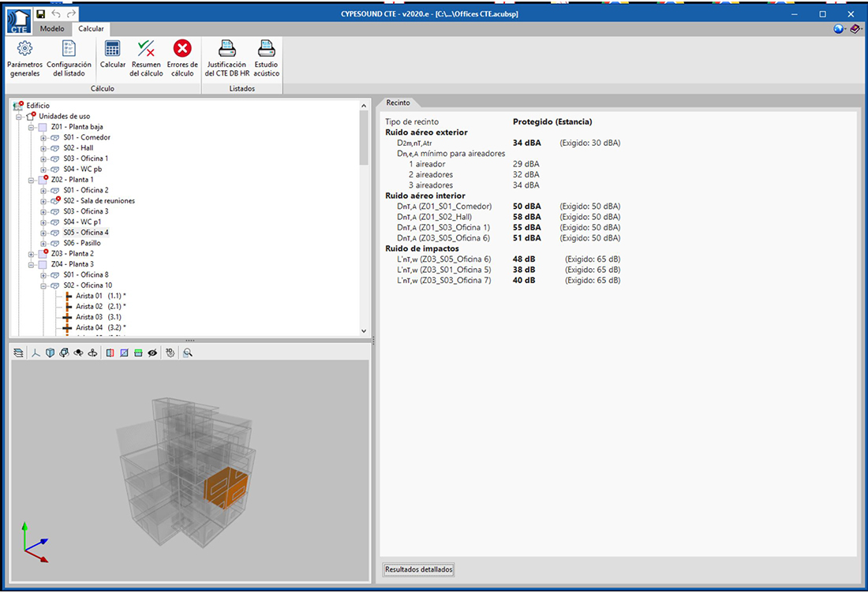The image size is (868, 593).
Task: Click the "Protegido (Estancia)" room type text
Action: pyautogui.click(x=552, y=121)
